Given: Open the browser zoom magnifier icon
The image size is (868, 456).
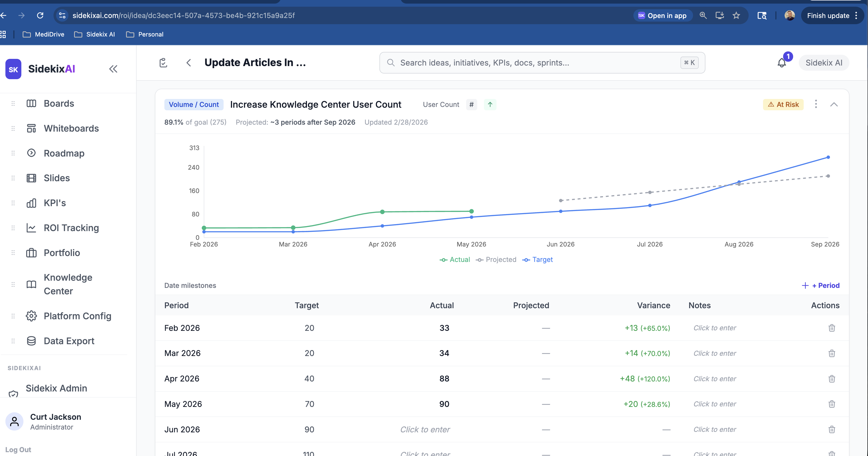Looking at the screenshot, I should 703,15.
